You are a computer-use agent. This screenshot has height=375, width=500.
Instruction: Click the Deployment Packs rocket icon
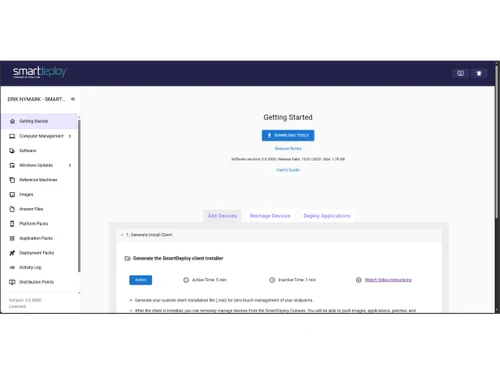tap(12, 253)
